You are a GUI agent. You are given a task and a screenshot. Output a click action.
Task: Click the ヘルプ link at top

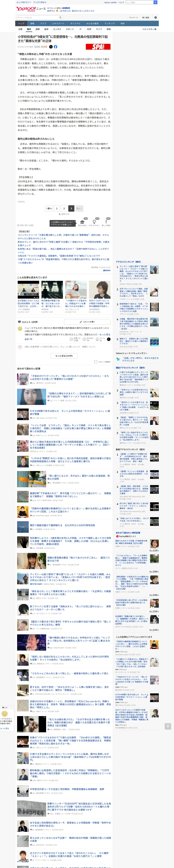(121, 2)
